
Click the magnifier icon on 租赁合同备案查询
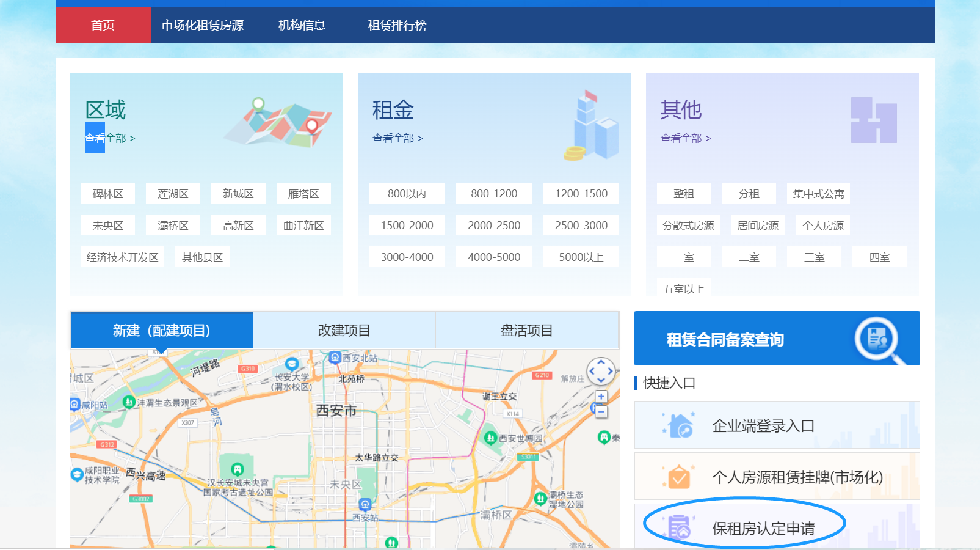pos(878,339)
